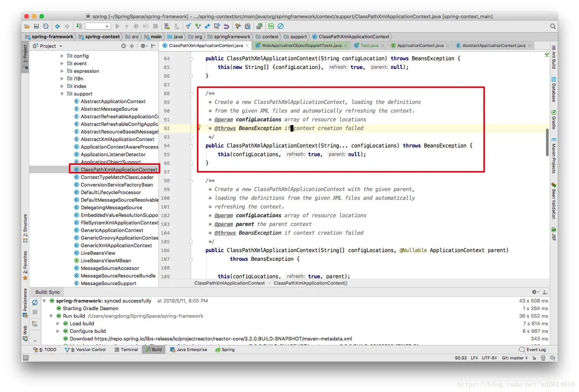579x392 pixels.
Task: Toggle the Gradle tool window
Action: tap(554, 120)
